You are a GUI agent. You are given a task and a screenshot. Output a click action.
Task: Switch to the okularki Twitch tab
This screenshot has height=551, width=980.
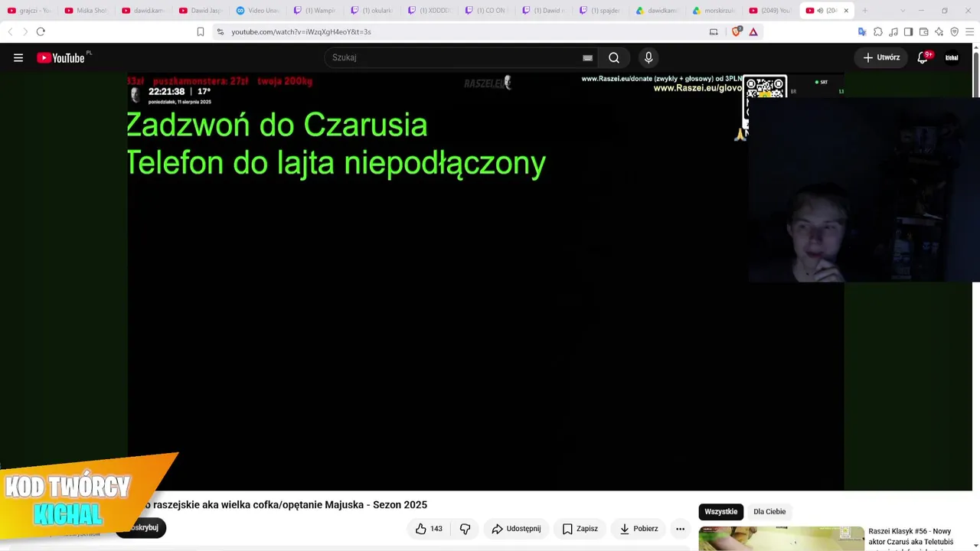(371, 11)
